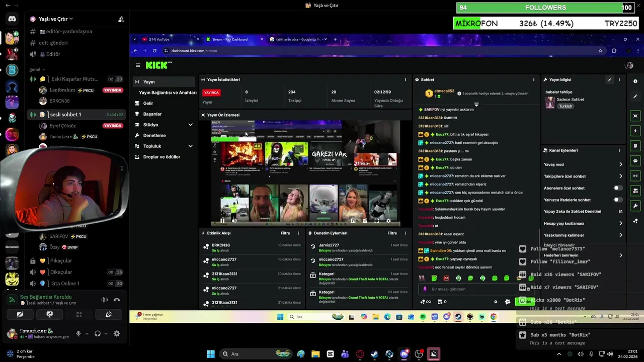Click the Turkish language tag
The image size is (644, 362).
566,106
